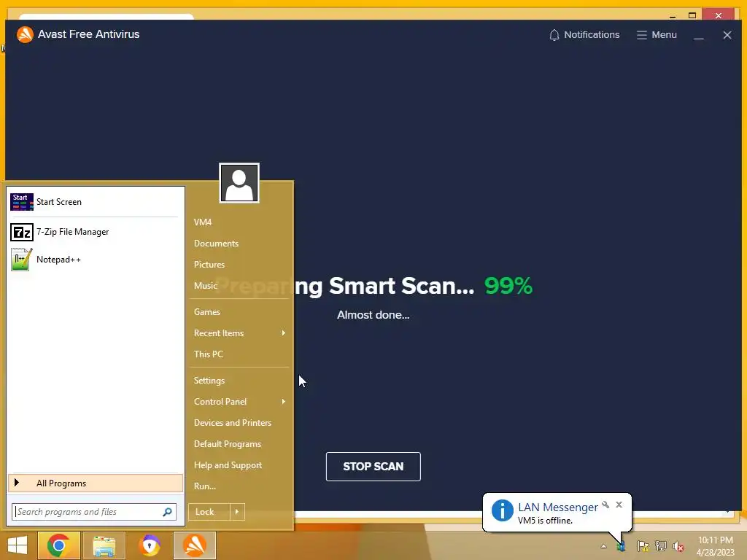Click LAN Messenger tray icon
The height and width of the screenshot is (560, 747).
tap(621, 546)
